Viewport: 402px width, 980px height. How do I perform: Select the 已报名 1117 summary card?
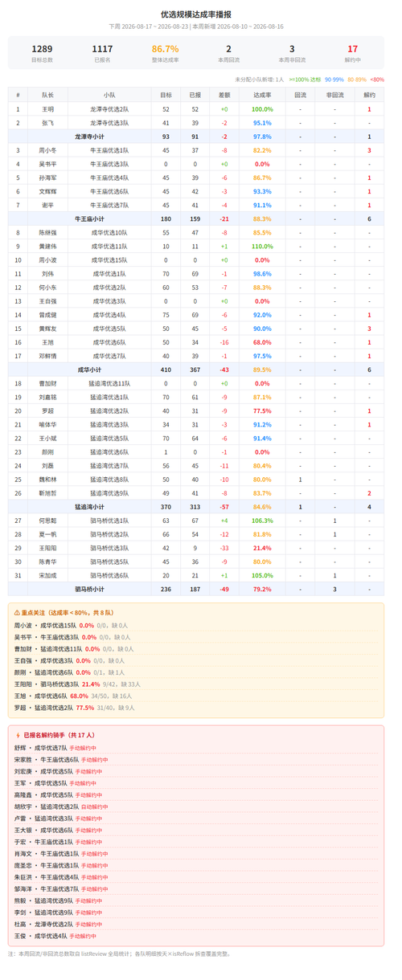103,53
